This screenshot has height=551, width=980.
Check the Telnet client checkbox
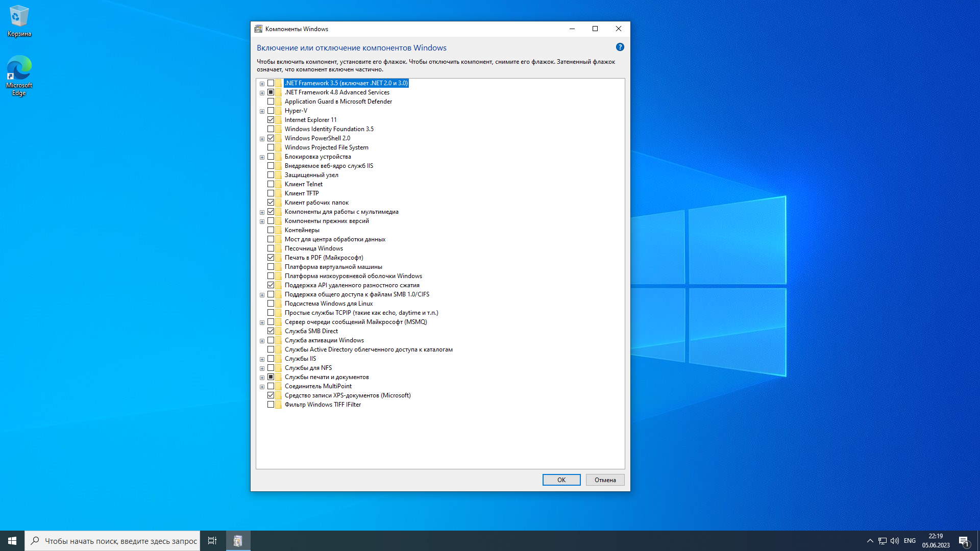click(x=271, y=184)
